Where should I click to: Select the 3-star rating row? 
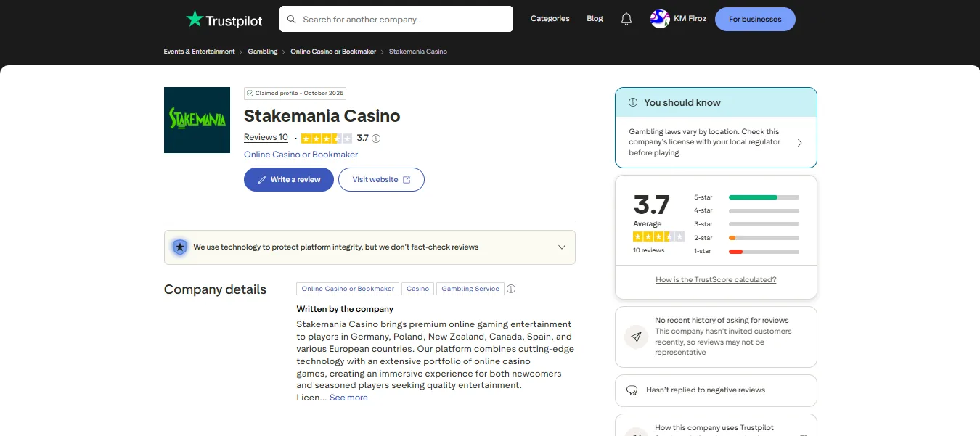(x=746, y=224)
